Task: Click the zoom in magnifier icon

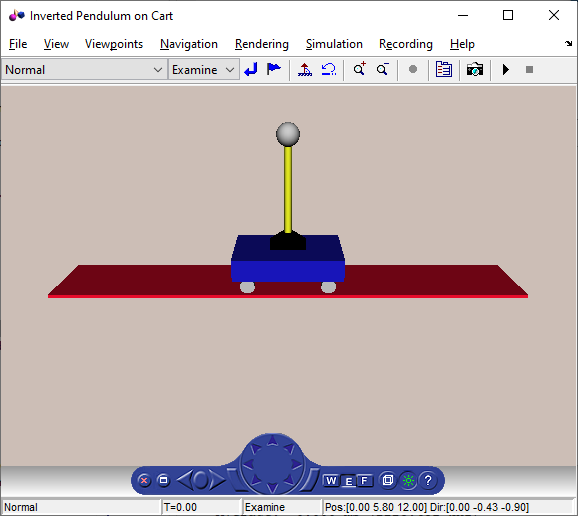Action: pyautogui.click(x=359, y=69)
